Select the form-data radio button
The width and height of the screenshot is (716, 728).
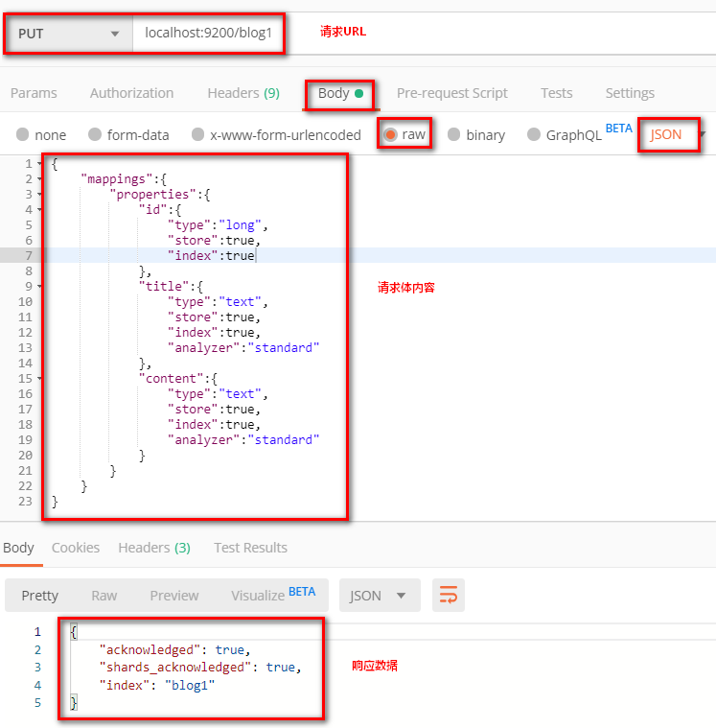pyautogui.click(x=95, y=134)
